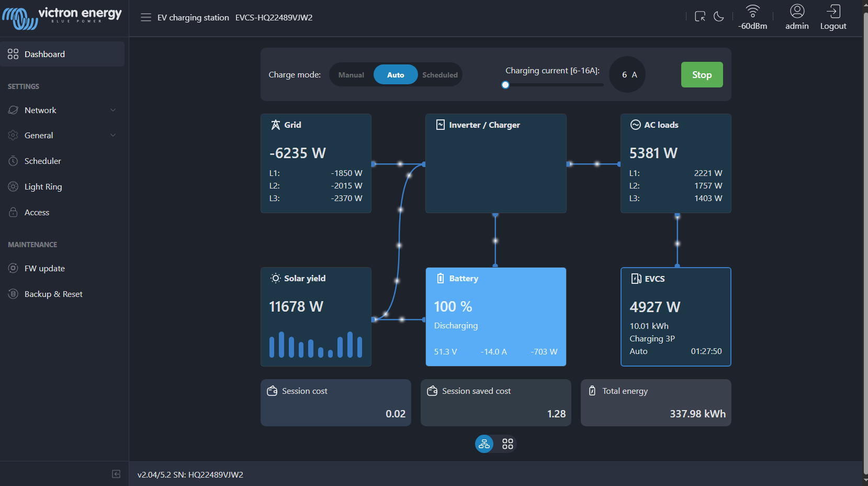The height and width of the screenshot is (486, 868).
Task: Stop charging with the Stop button
Action: click(x=702, y=75)
